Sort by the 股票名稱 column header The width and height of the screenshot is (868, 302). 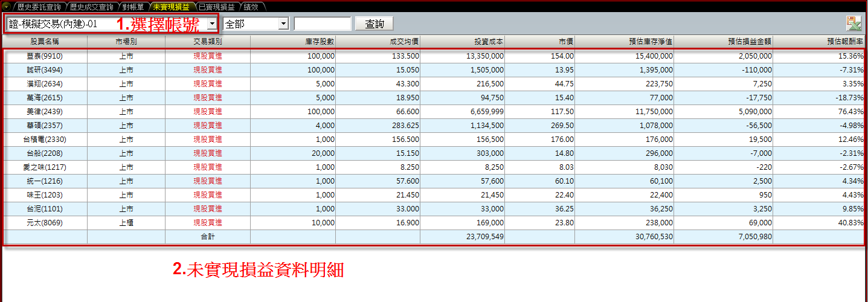pos(45,42)
